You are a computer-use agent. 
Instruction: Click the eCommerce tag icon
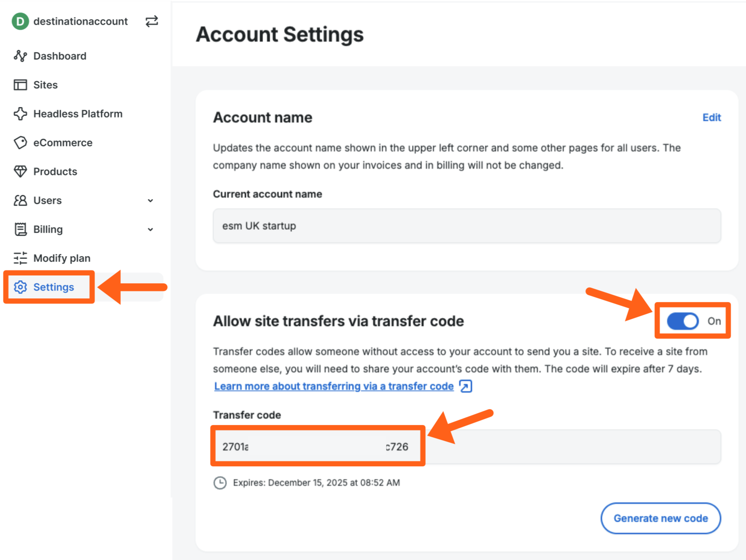pos(20,142)
